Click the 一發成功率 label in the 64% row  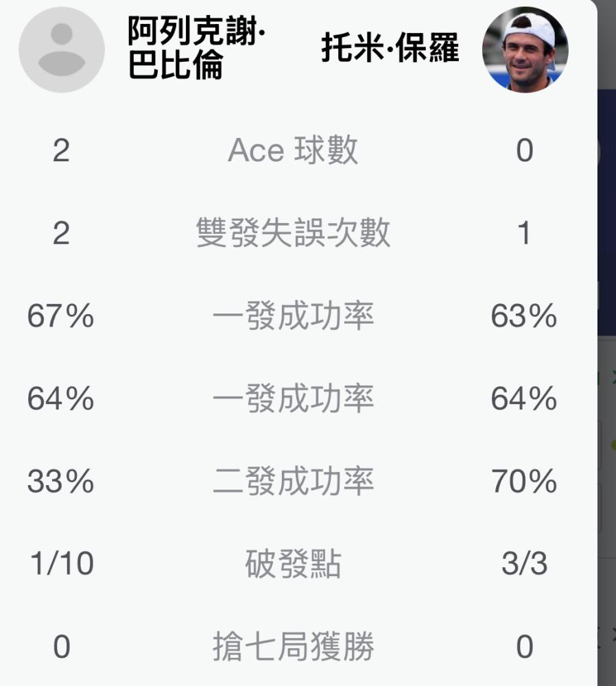click(x=293, y=398)
